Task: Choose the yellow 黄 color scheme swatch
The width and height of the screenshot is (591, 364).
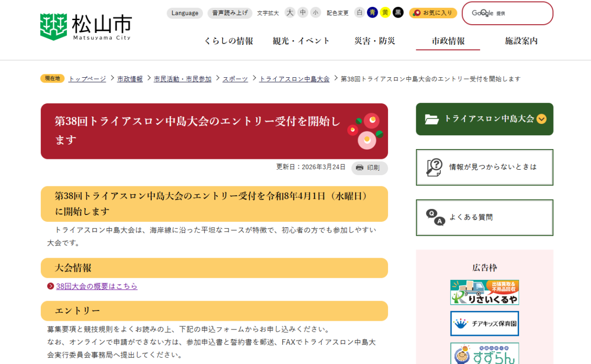Action: point(385,13)
